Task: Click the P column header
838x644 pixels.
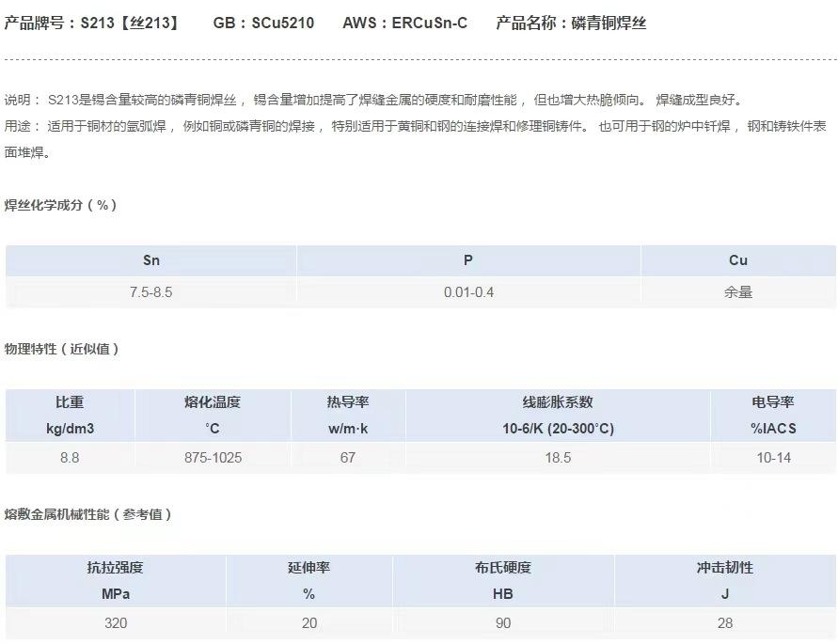Action: tap(468, 260)
